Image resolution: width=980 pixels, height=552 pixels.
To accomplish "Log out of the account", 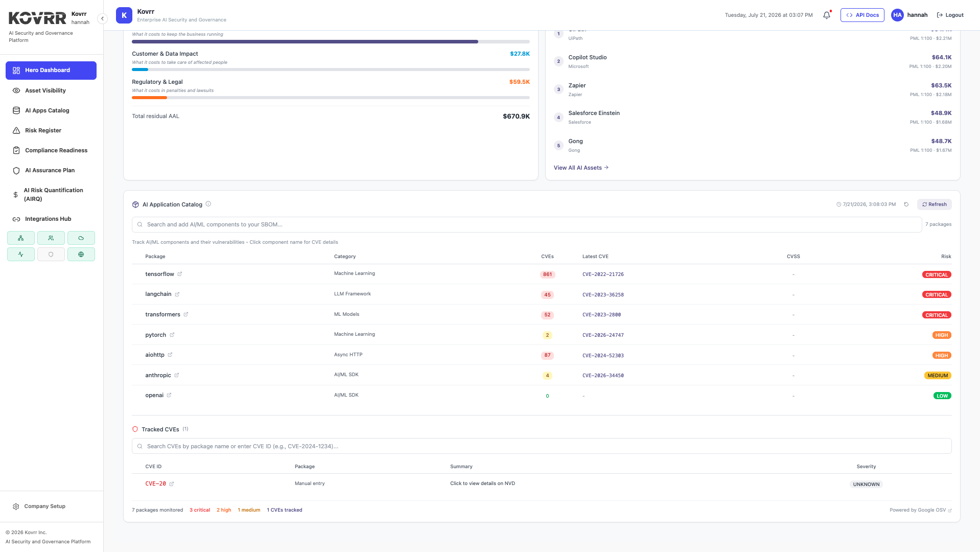I will pos(950,15).
